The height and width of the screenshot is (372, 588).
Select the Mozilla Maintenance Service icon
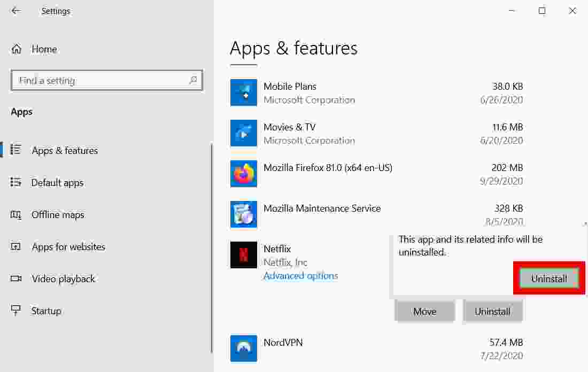(244, 214)
